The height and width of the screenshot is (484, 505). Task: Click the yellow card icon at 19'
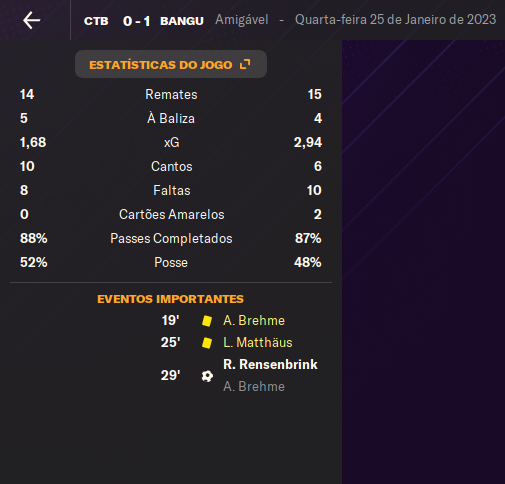[207, 321]
